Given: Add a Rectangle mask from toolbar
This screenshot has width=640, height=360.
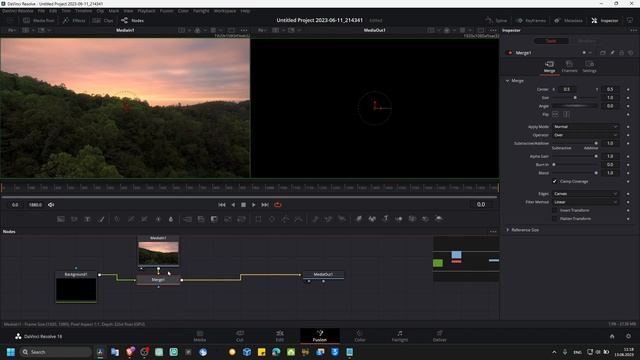Looking at the screenshot, I should click(x=258, y=219).
